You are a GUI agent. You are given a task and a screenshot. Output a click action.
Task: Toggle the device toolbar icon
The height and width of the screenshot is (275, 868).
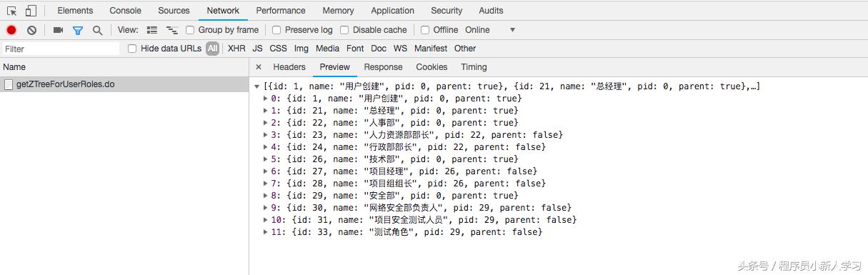[x=31, y=11]
